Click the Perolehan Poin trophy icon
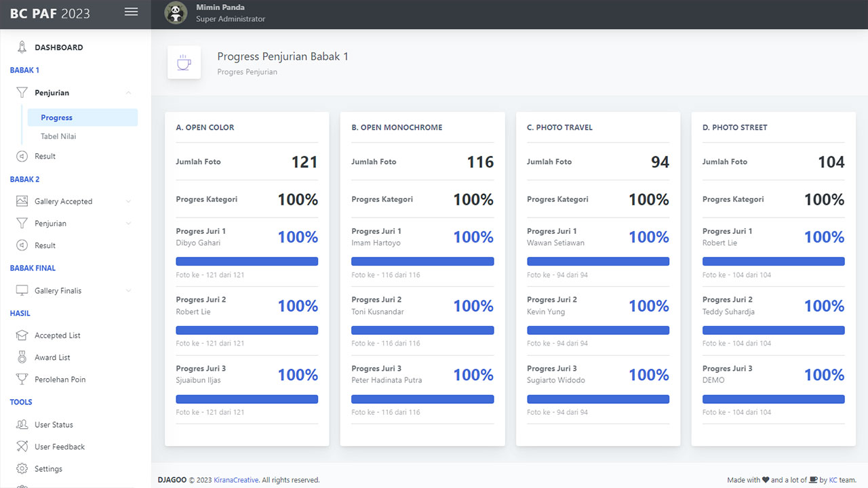 click(x=22, y=380)
